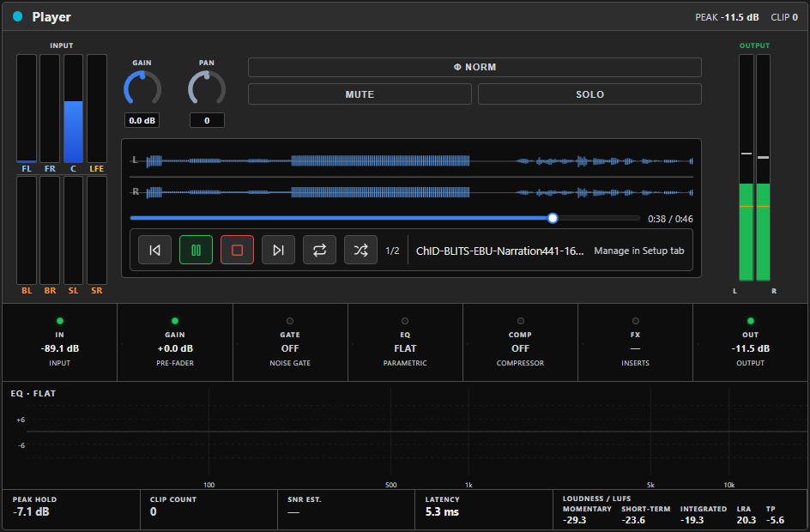The height and width of the screenshot is (532, 810).
Task: Click the playback position slider handle
Action: (x=553, y=218)
